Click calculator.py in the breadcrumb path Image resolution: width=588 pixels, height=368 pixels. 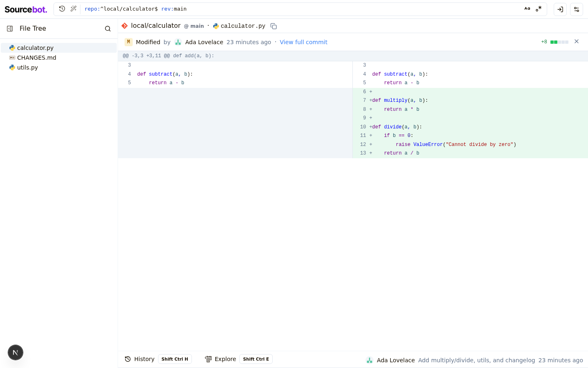click(243, 26)
